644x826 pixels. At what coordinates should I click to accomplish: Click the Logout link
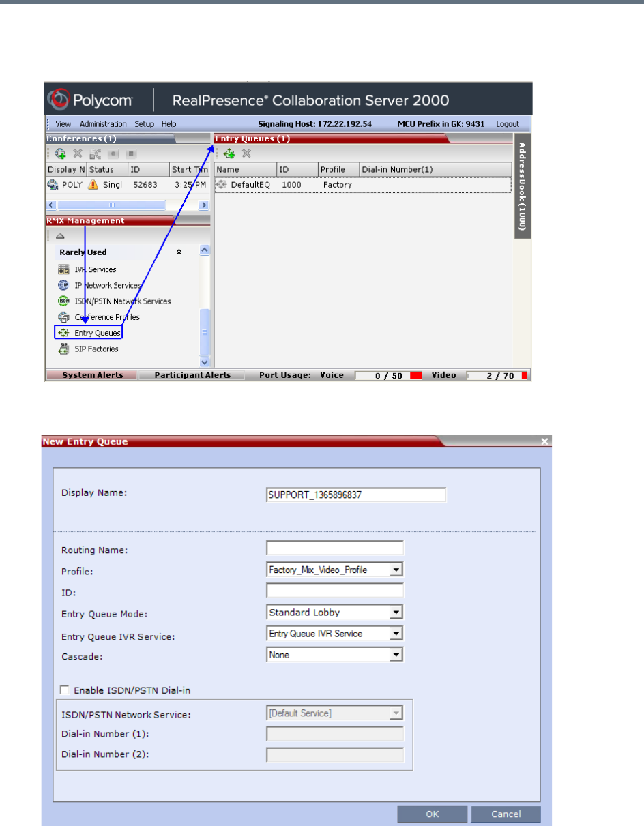pos(508,124)
